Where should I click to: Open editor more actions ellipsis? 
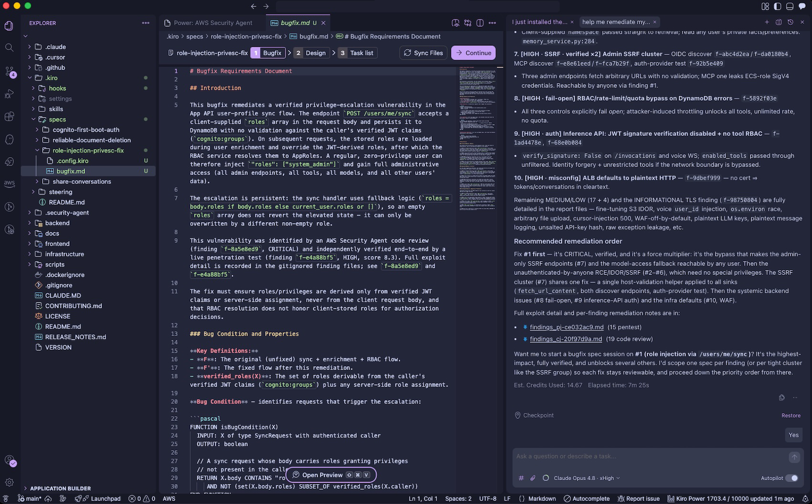pyautogui.click(x=492, y=23)
